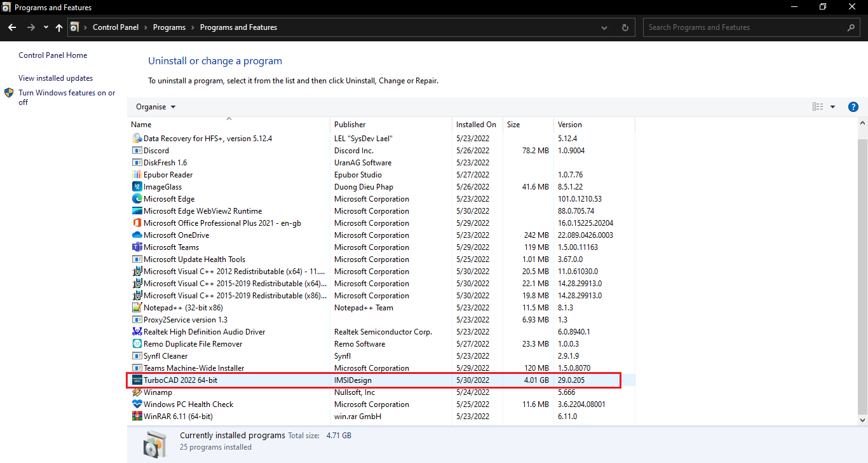Click the Programs and Features breadcrumb
Viewport: 868px width, 463px height.
pos(238,27)
